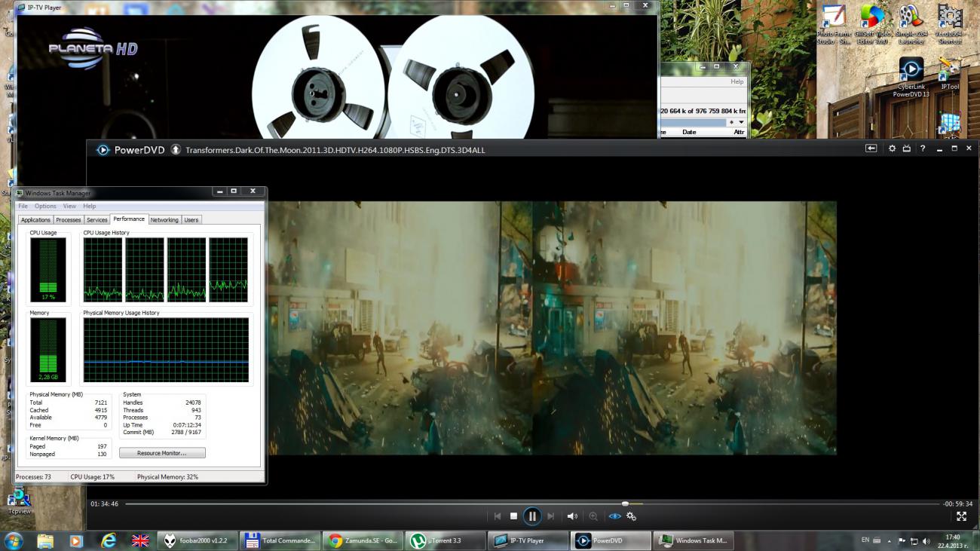Switch to Zamunda.SE Chrome taskbar button

tap(363, 540)
